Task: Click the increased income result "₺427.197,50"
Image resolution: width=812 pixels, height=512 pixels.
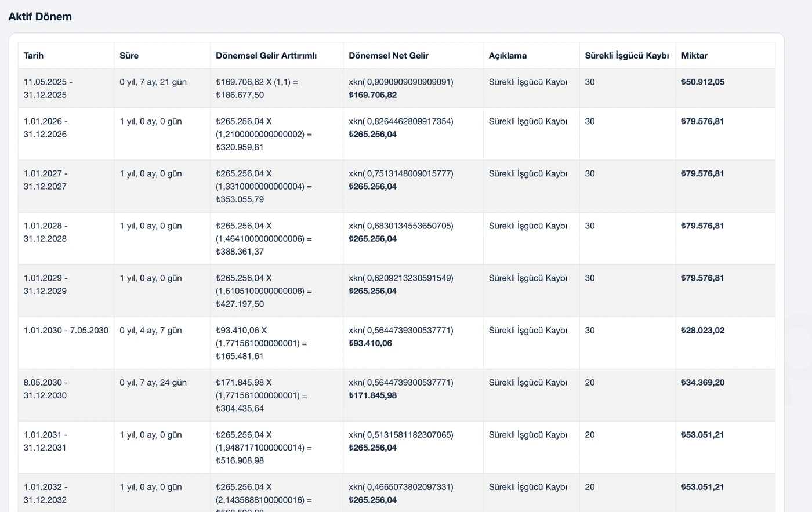Action: pos(240,303)
